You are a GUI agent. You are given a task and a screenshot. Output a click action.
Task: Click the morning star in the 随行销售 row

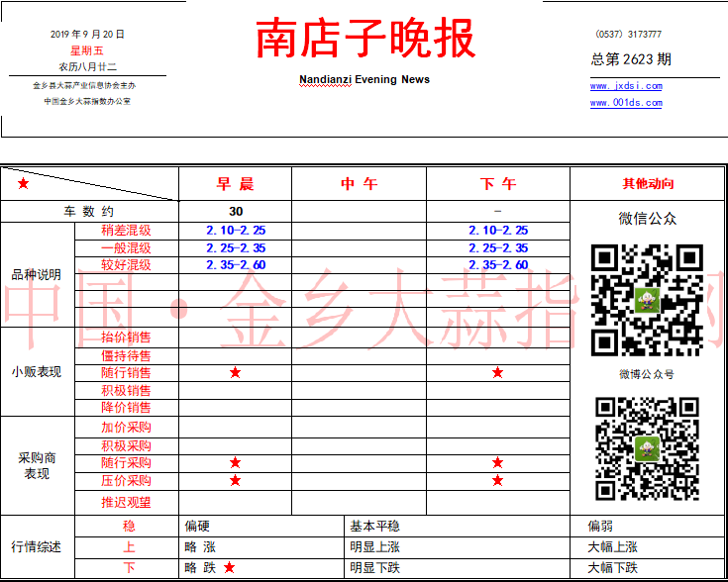(x=236, y=373)
